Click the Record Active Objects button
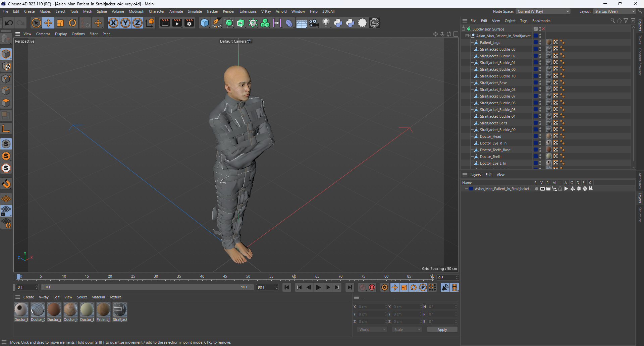This screenshot has width=644, height=346. 363,287
